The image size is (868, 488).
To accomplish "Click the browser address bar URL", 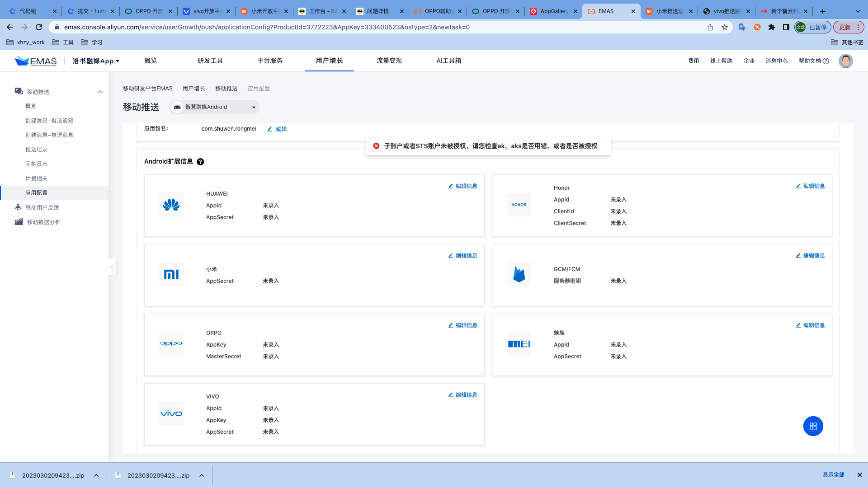I will [x=267, y=27].
